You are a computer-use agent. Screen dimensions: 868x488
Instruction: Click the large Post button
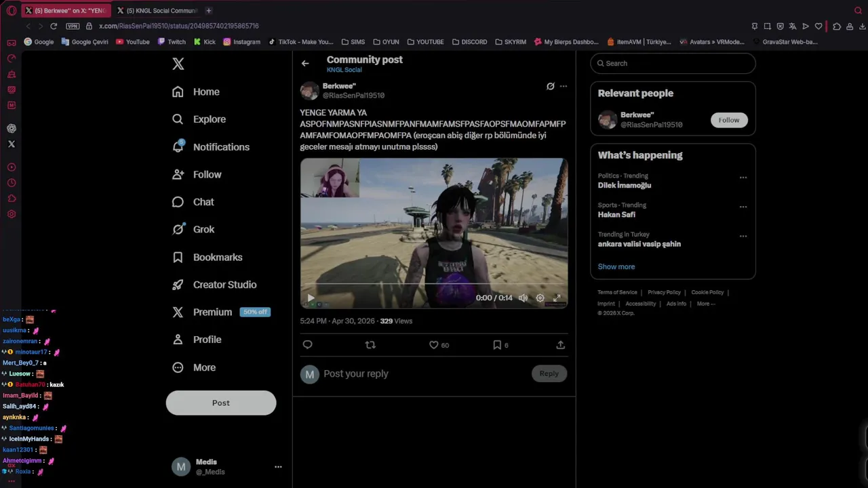click(x=221, y=403)
